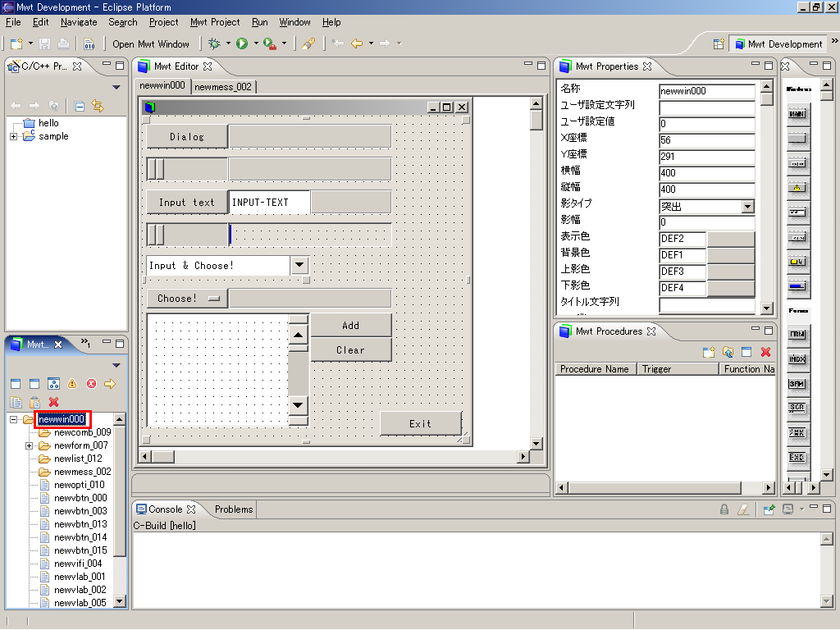Click the Paste clipboard icon in Mwt view
This screenshot has height=630, width=840.
point(34,402)
